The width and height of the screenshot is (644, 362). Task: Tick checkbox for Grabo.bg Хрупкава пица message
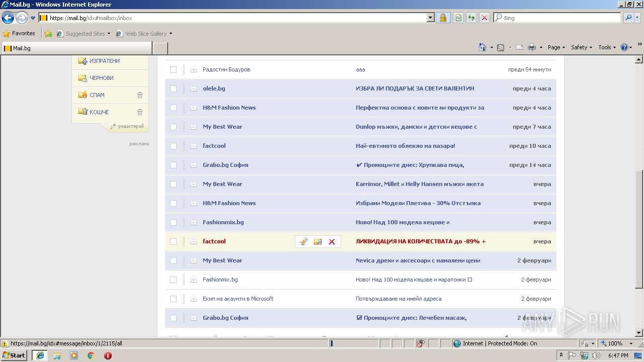coord(173,165)
